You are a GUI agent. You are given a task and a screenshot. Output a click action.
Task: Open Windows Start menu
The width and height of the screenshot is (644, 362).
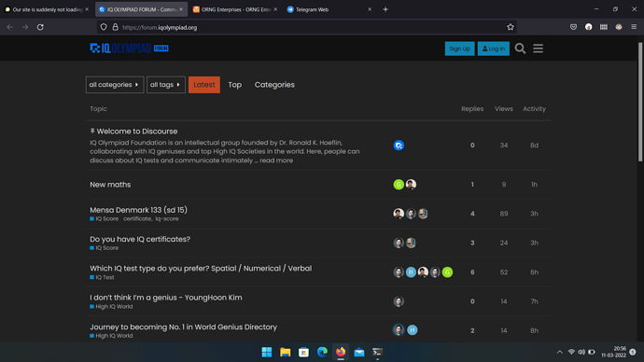267,352
